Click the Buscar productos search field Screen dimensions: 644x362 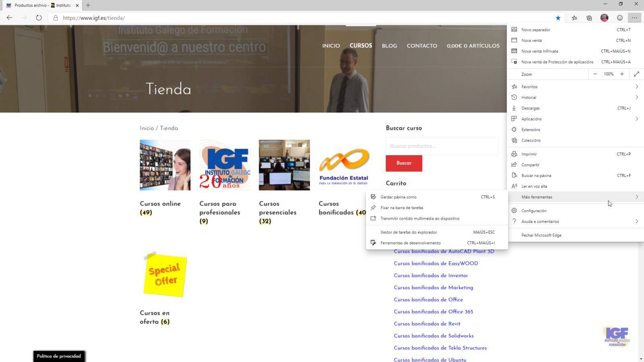click(442, 146)
